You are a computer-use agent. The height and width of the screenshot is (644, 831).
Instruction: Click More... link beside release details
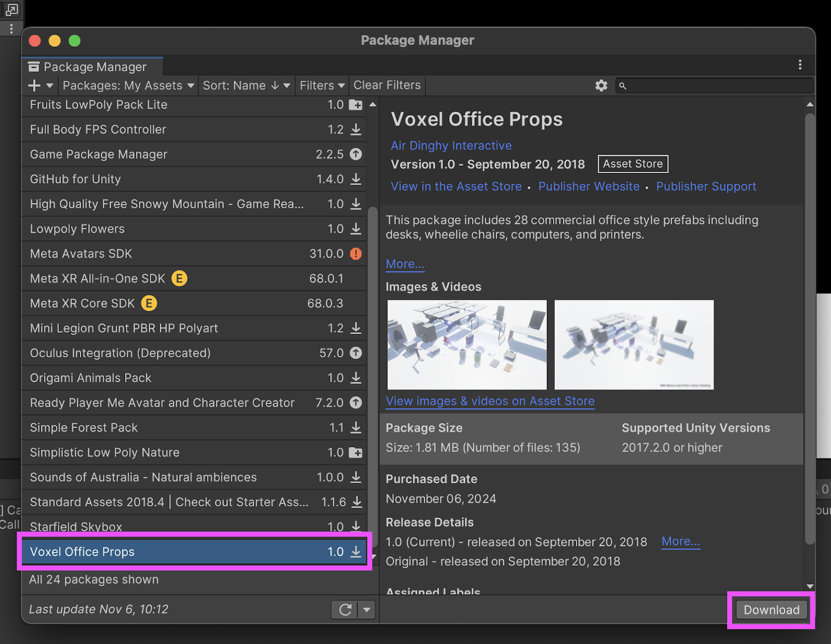tap(681, 542)
